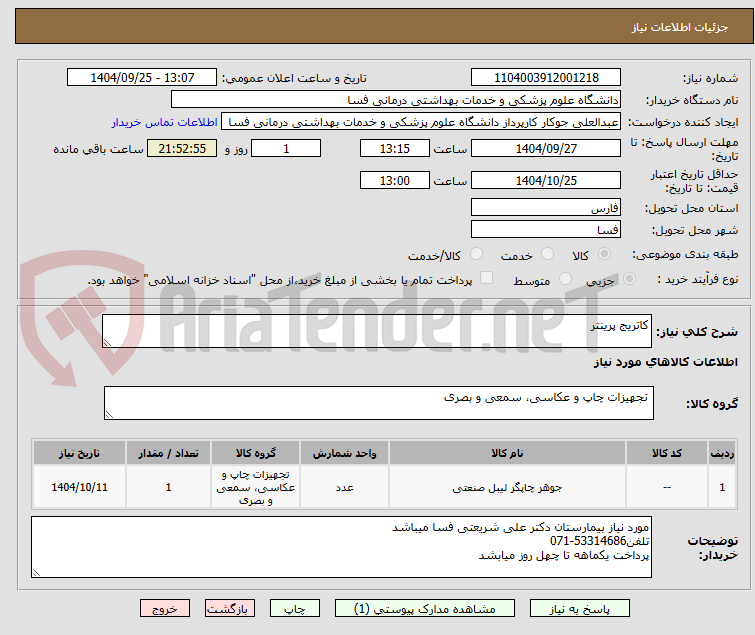Click the province field فارس
755x635 pixels.
546,207
